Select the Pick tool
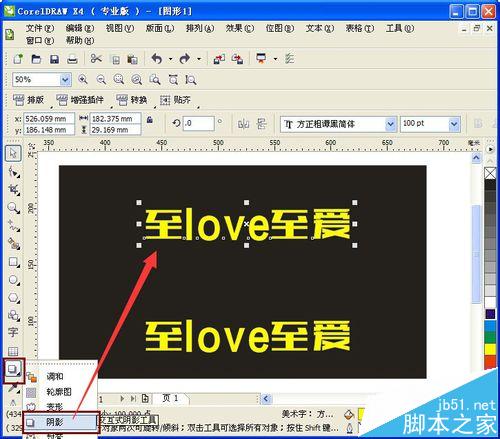The width and height of the screenshot is (500, 439). coord(13,153)
